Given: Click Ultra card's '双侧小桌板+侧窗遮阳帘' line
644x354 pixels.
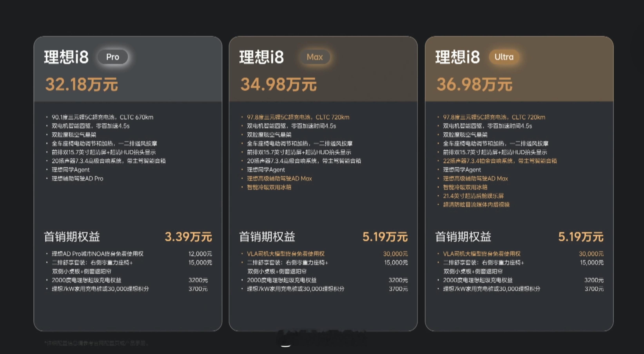Looking at the screenshot, I should pyautogui.click(x=473, y=271).
